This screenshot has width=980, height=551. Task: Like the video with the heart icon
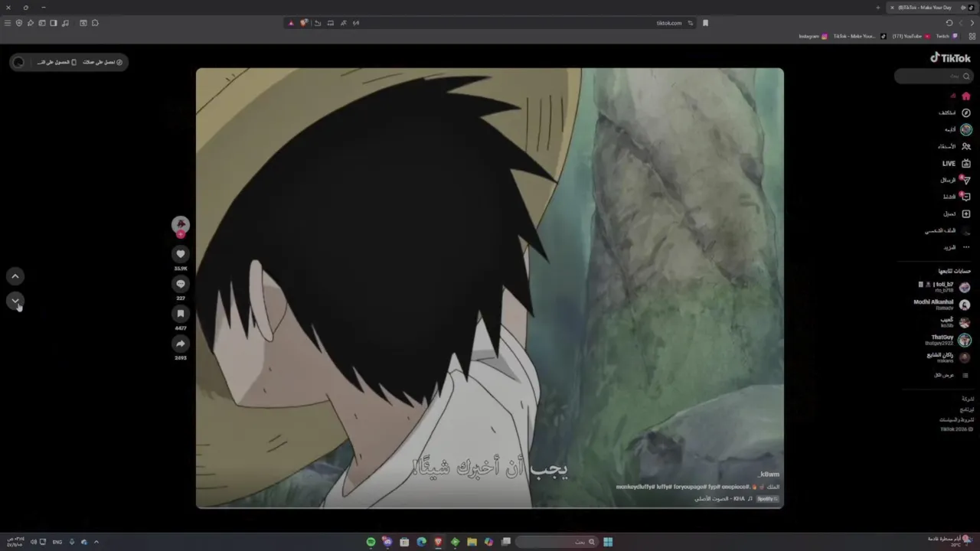181,254
